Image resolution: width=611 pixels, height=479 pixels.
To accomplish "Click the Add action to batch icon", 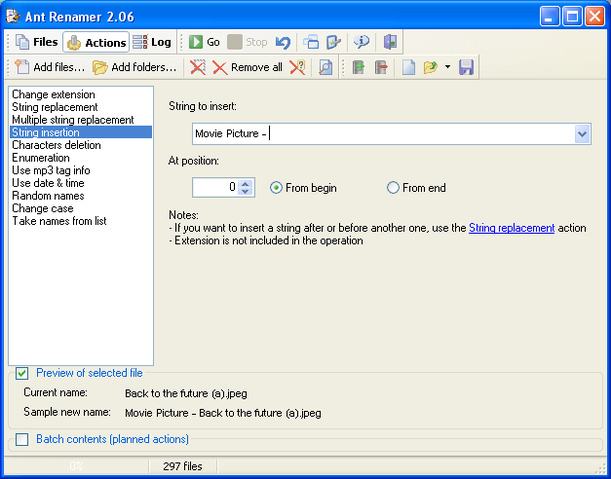I will [x=358, y=67].
